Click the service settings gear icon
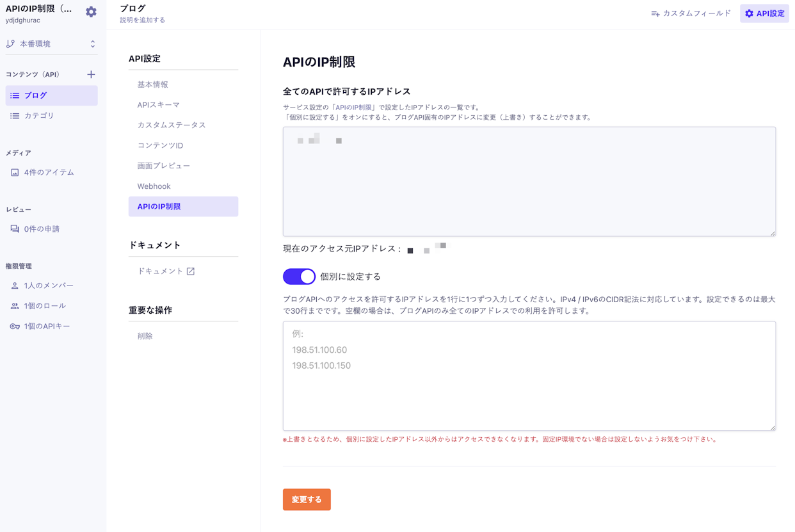795x532 pixels. (x=91, y=12)
